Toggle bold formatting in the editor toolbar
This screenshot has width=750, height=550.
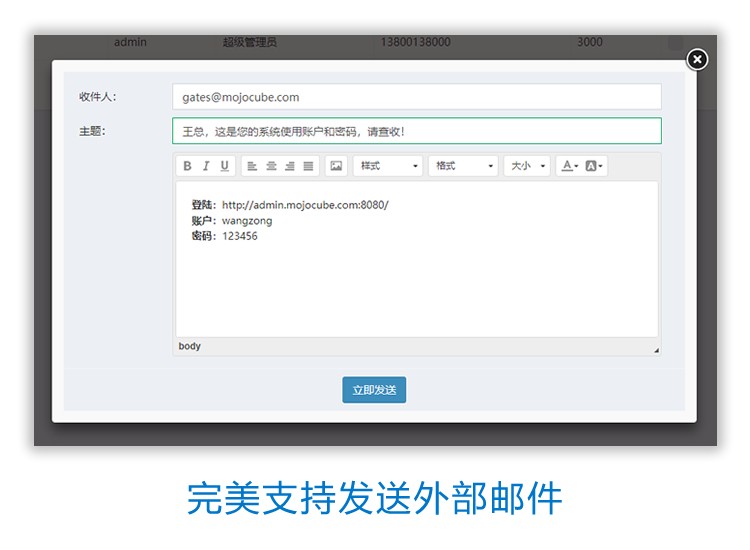pyautogui.click(x=188, y=166)
